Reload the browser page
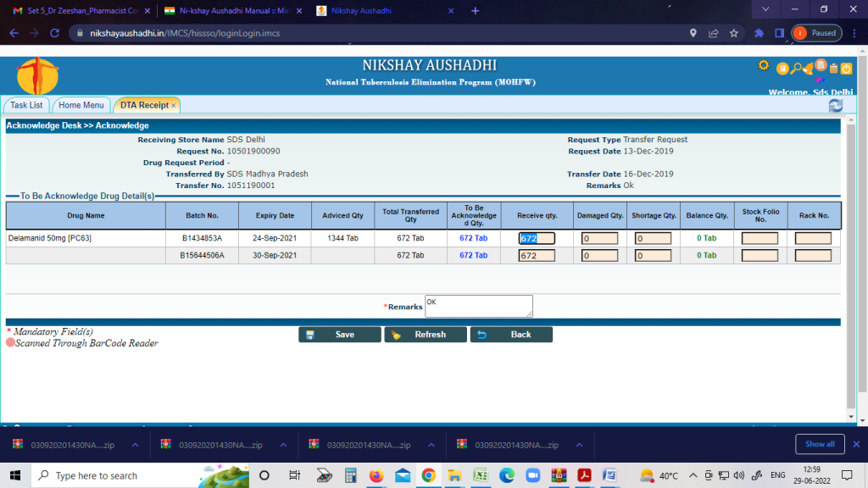868x488 pixels. pyautogui.click(x=54, y=33)
